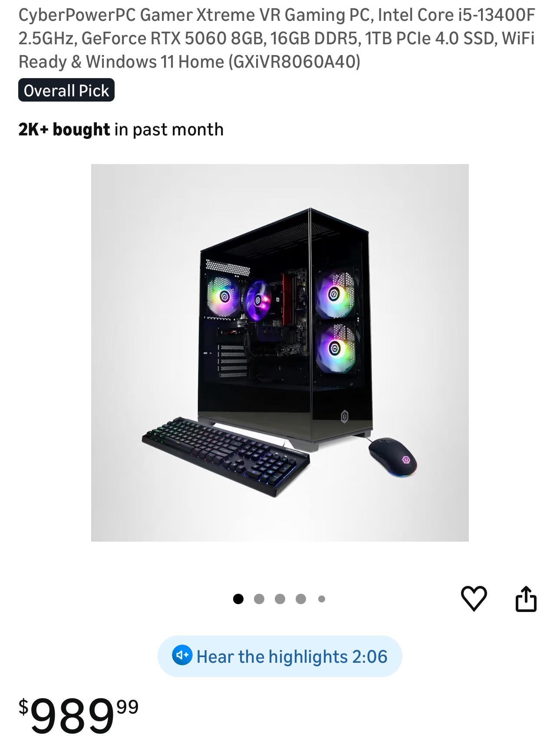Play Hear the highlights 2:06

pyautogui.click(x=280, y=656)
